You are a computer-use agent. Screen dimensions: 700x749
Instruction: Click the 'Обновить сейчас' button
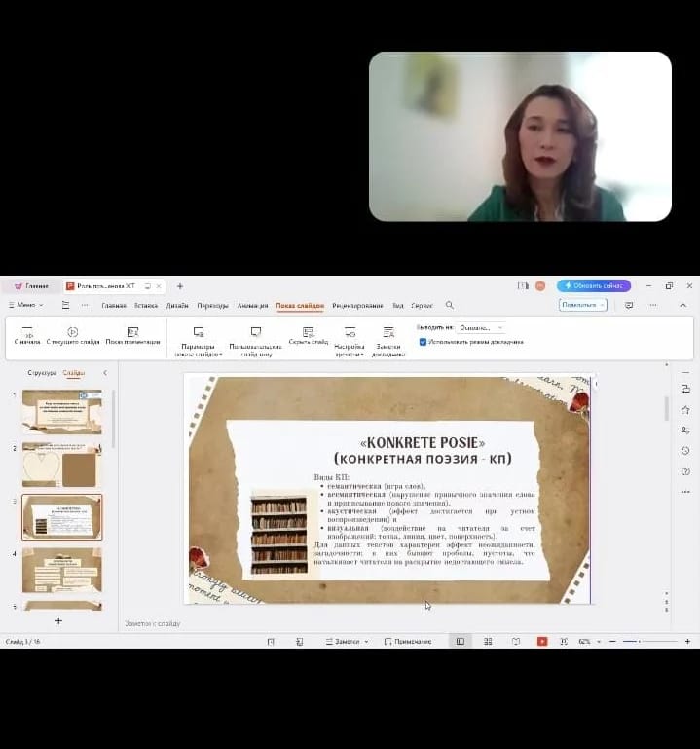[x=594, y=285]
